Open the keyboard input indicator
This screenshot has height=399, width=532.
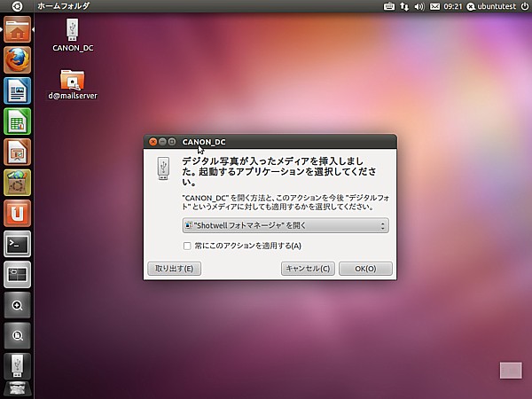(389, 6)
